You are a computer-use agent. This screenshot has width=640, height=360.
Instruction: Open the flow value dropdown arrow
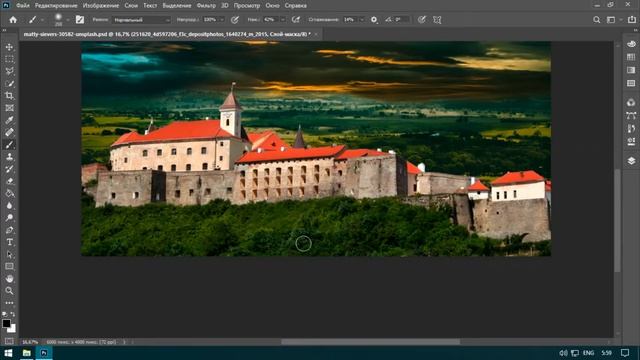click(282, 20)
